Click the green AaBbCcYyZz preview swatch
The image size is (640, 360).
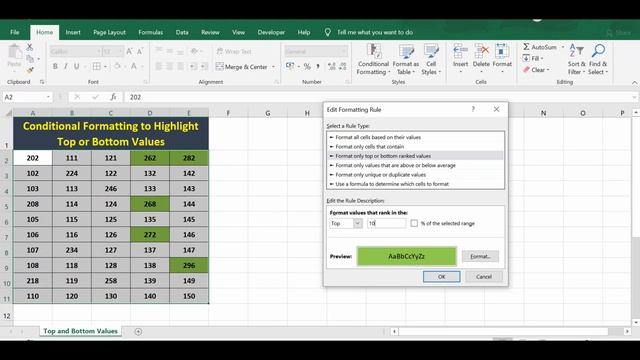407,256
